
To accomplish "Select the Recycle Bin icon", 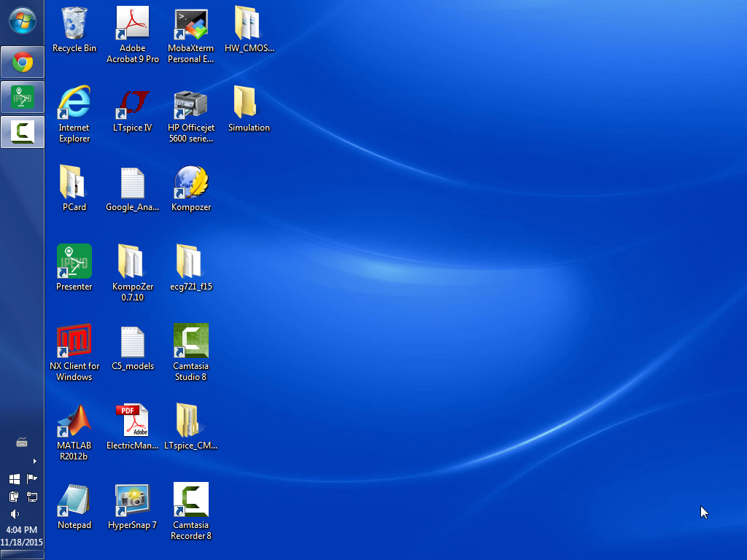I will coord(74,25).
